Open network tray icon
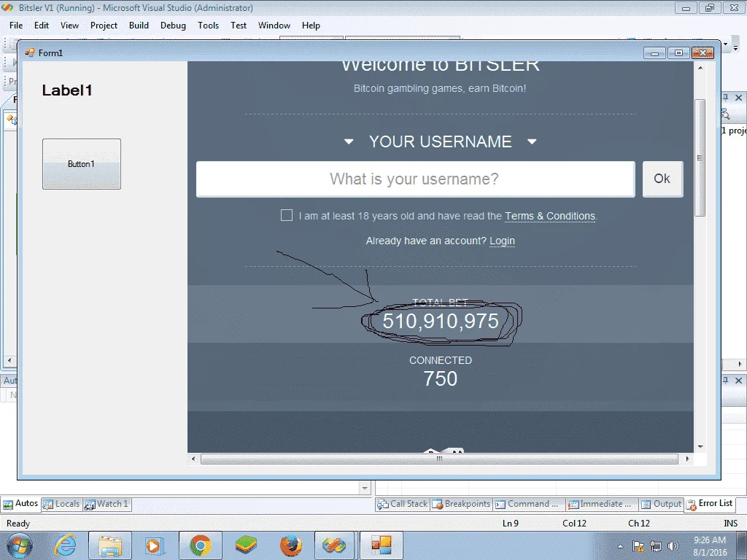Image resolution: width=747 pixels, height=560 pixels. (656, 546)
